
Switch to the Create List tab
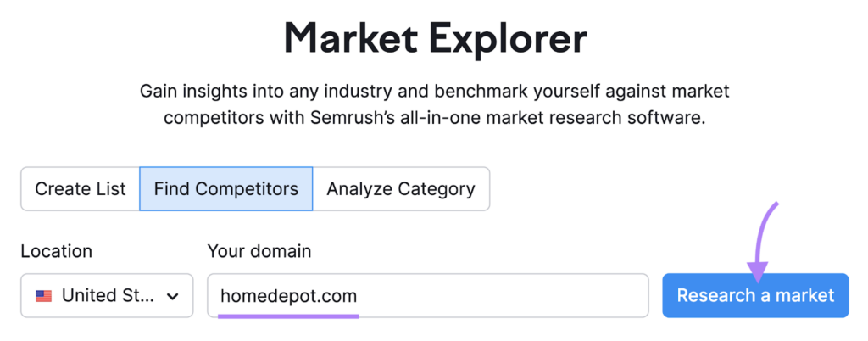(81, 189)
